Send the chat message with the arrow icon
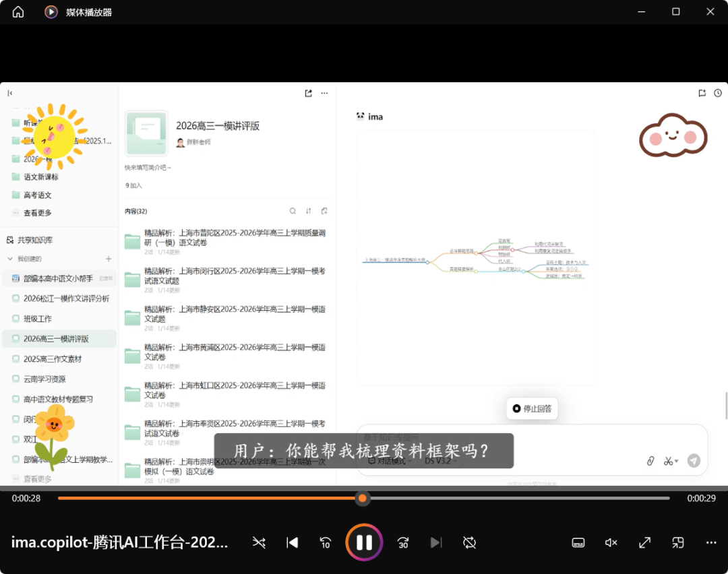The height and width of the screenshot is (574, 728). click(x=694, y=461)
